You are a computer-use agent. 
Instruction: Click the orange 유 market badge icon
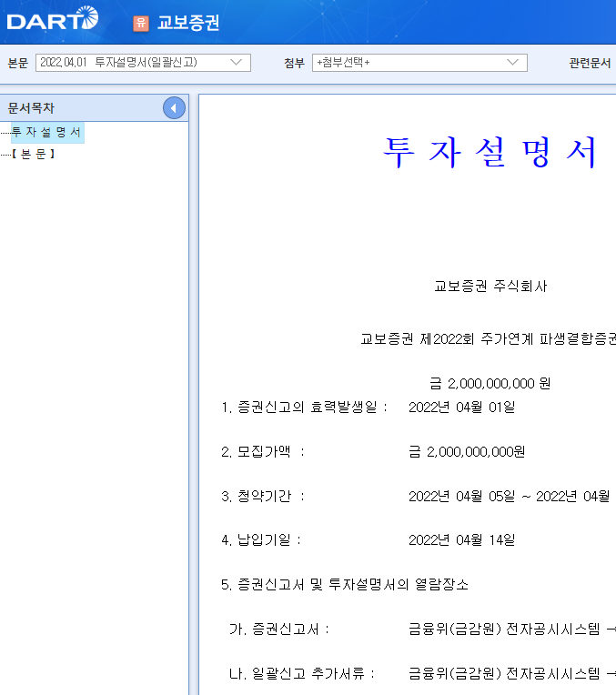[141, 23]
